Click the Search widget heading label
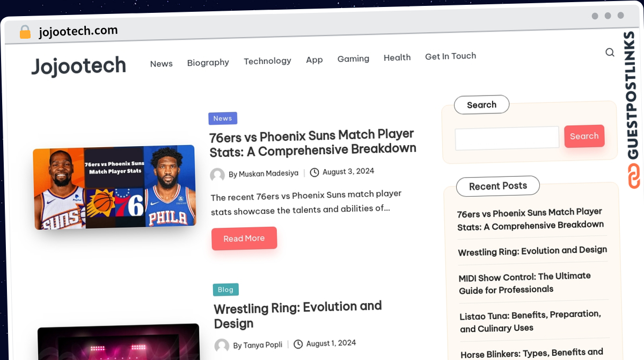644x360 pixels. pyautogui.click(x=482, y=105)
